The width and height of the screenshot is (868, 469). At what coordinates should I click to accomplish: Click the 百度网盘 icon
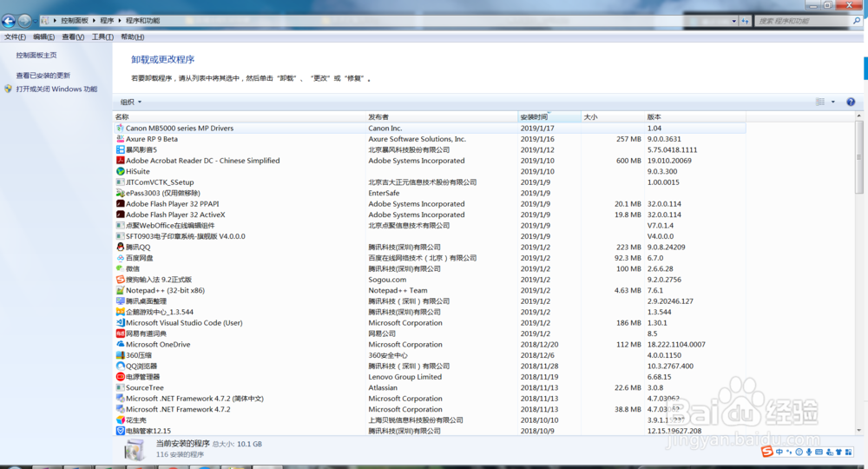pyautogui.click(x=120, y=257)
